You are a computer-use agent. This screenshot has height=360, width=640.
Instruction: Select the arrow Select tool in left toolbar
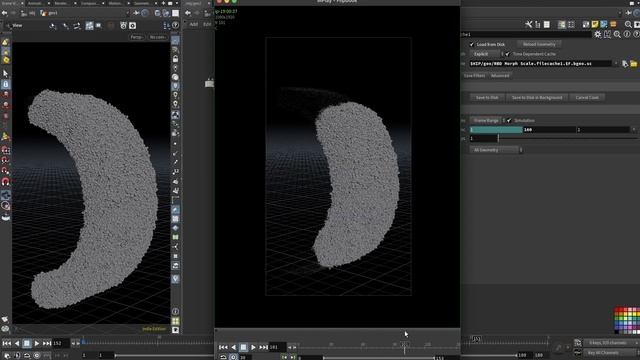click(5, 73)
